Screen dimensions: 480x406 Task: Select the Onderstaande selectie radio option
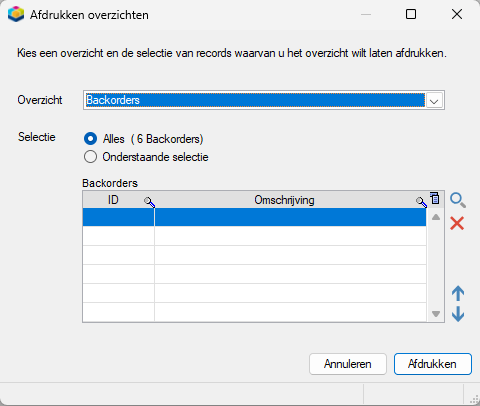tap(91, 157)
